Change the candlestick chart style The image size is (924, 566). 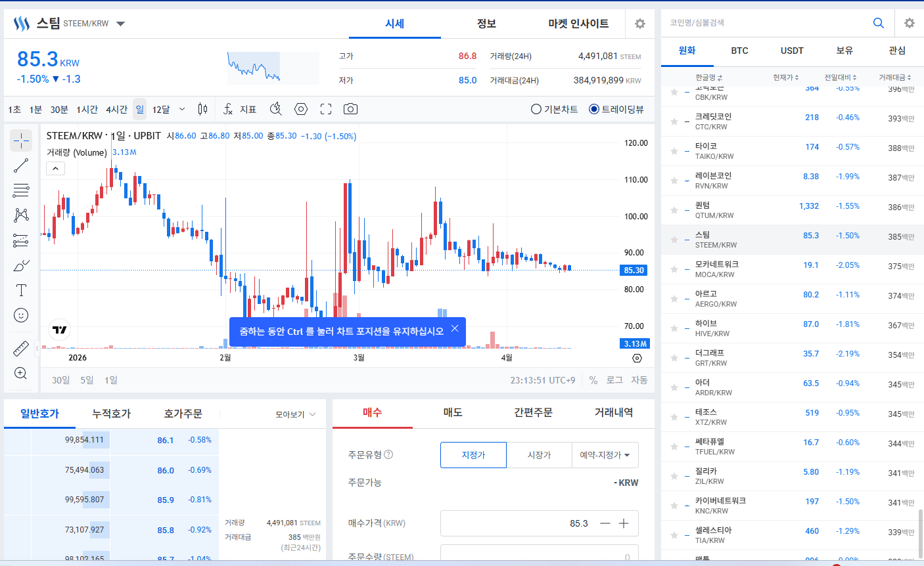tap(202, 109)
